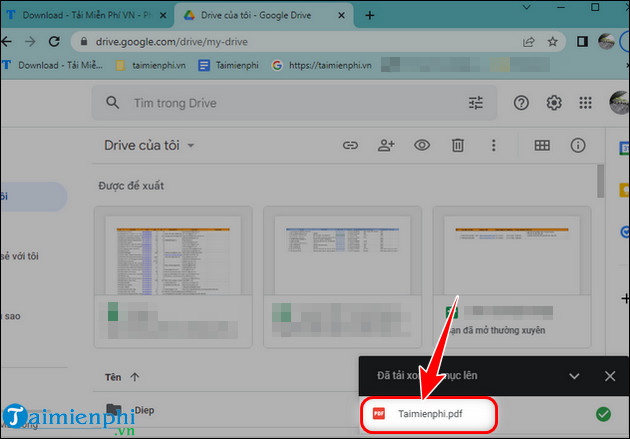Go back to the previous page
This screenshot has height=439, width=630.
(6, 41)
